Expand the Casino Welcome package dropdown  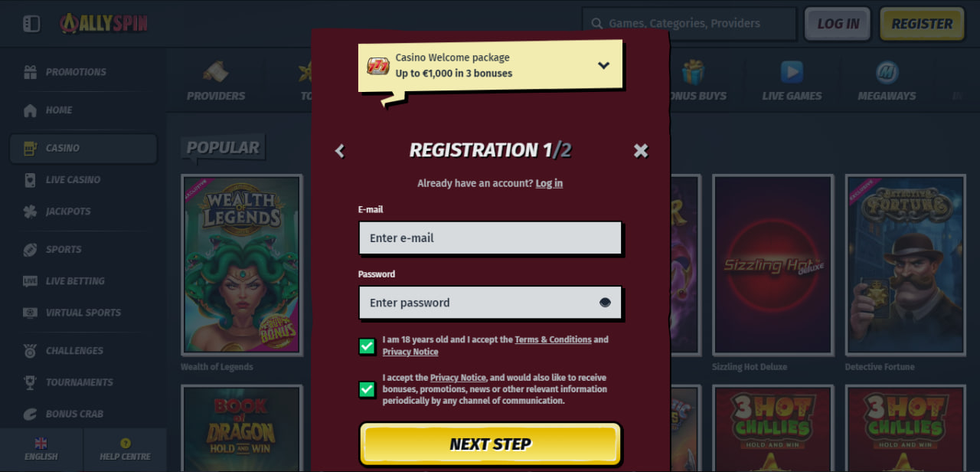pyautogui.click(x=603, y=65)
